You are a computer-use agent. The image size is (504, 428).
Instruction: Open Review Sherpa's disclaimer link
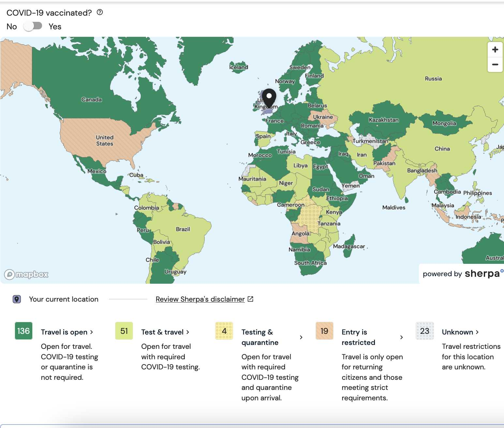(x=200, y=299)
